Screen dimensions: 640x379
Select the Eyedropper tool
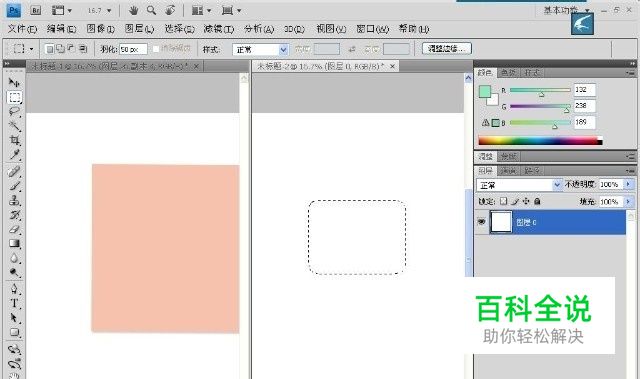click(14, 155)
